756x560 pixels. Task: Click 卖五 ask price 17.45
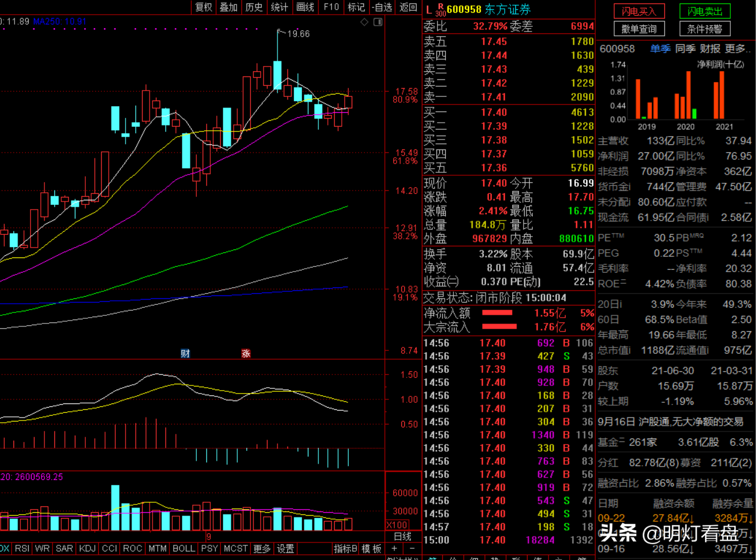(494, 41)
